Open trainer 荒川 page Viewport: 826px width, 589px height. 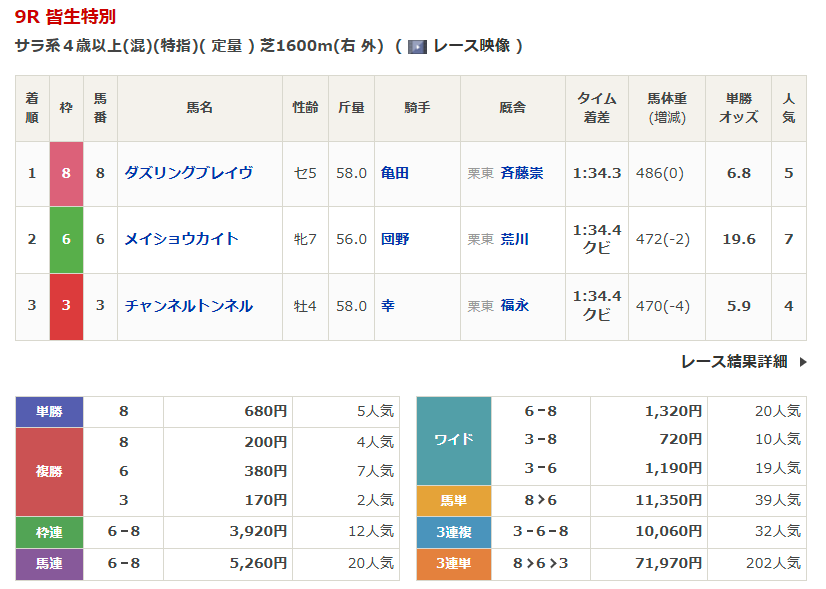point(515,239)
